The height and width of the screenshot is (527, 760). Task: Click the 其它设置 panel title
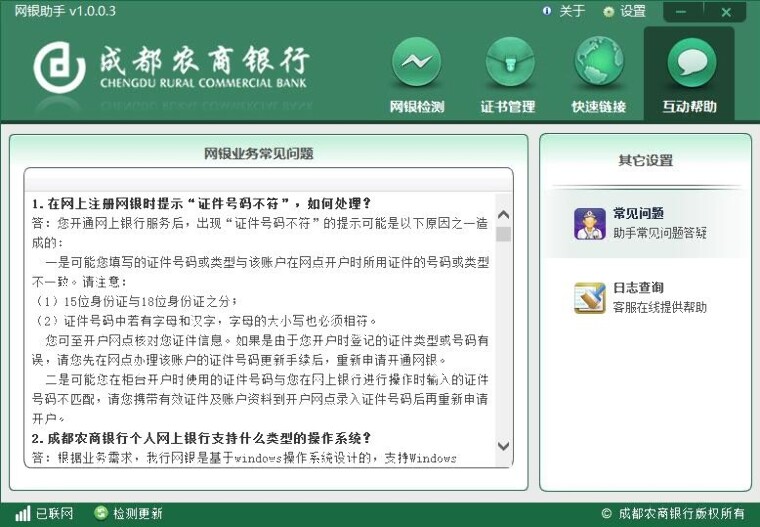pos(646,160)
